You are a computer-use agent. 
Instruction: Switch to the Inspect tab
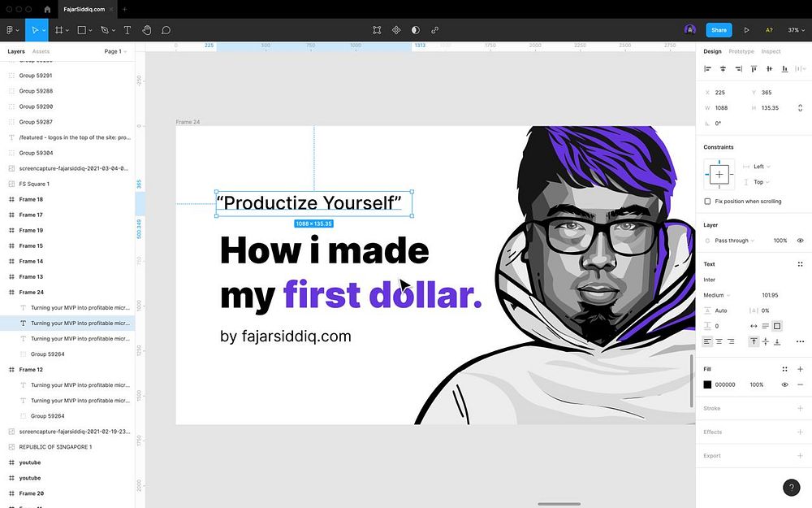point(771,51)
